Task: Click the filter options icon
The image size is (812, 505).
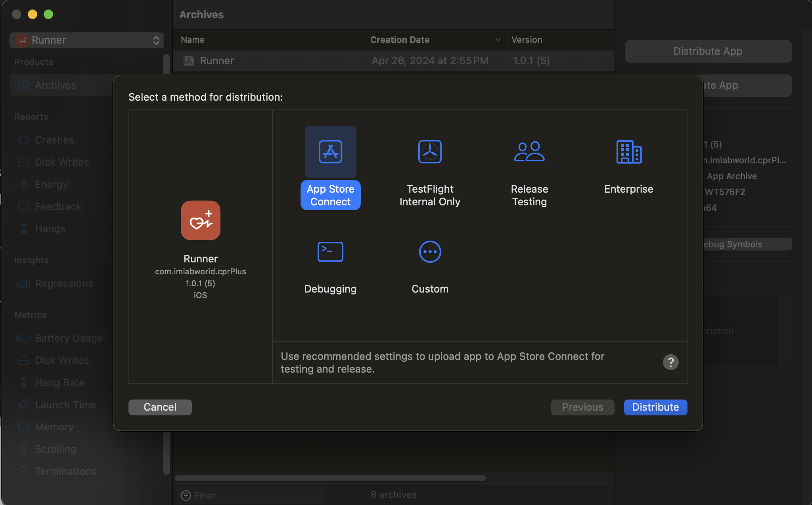Action: (x=186, y=495)
